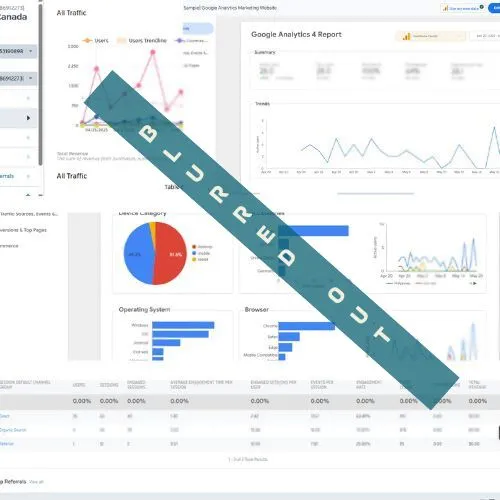
Task: Click the Operating System chart title
Action: 144,309
